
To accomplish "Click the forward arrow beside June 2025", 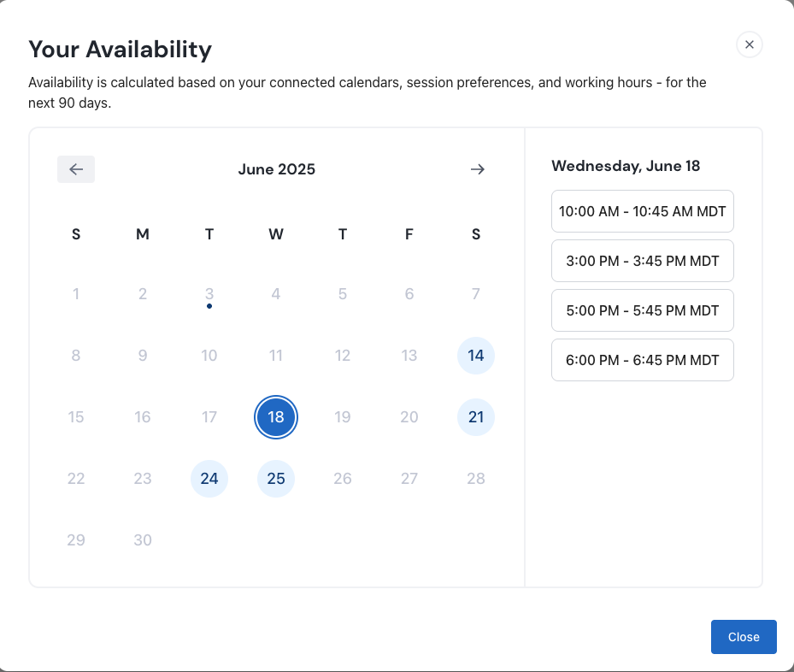I will [x=477, y=168].
